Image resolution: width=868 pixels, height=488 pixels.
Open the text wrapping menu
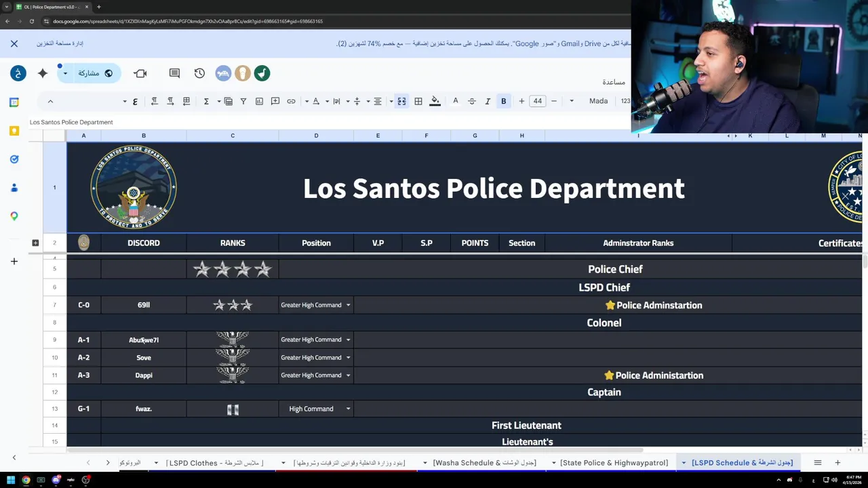pos(336,101)
